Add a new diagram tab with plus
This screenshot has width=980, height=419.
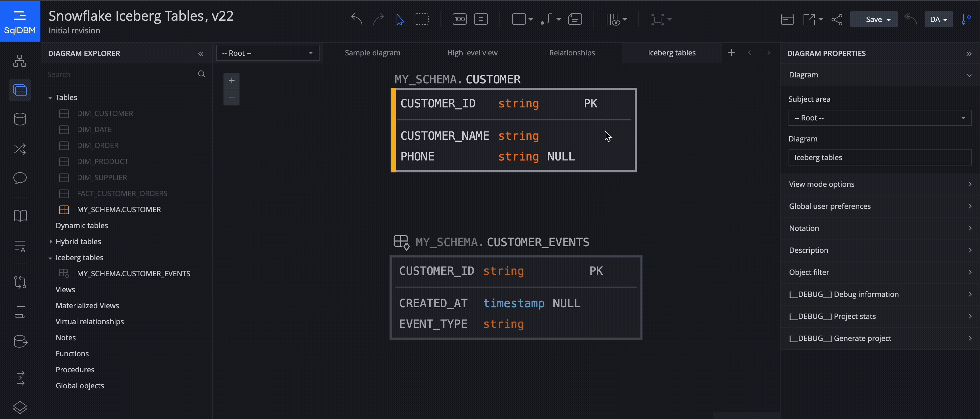click(731, 52)
